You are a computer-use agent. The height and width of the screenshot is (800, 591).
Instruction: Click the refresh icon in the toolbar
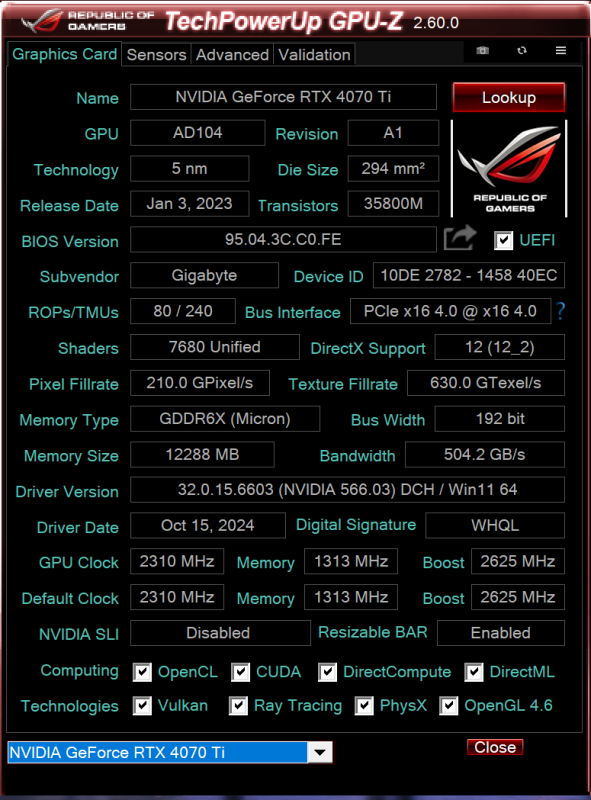point(522,51)
